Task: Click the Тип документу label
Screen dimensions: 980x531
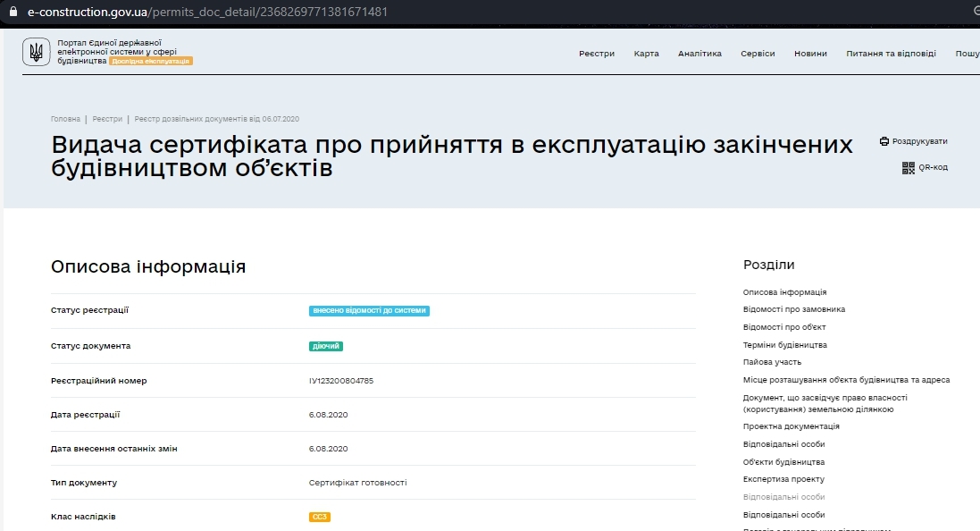Action: (84, 483)
